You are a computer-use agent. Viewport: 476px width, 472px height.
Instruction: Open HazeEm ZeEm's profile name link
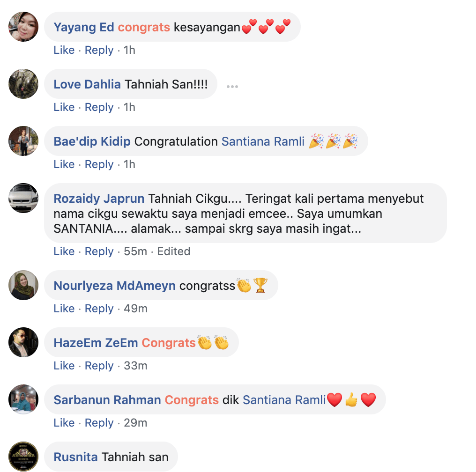[96, 343]
